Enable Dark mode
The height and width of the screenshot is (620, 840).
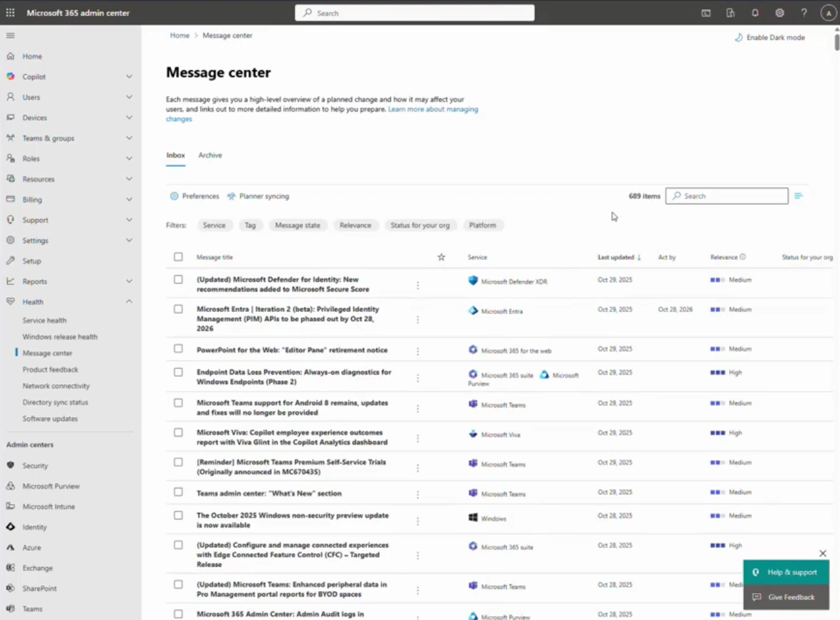pyautogui.click(x=770, y=37)
